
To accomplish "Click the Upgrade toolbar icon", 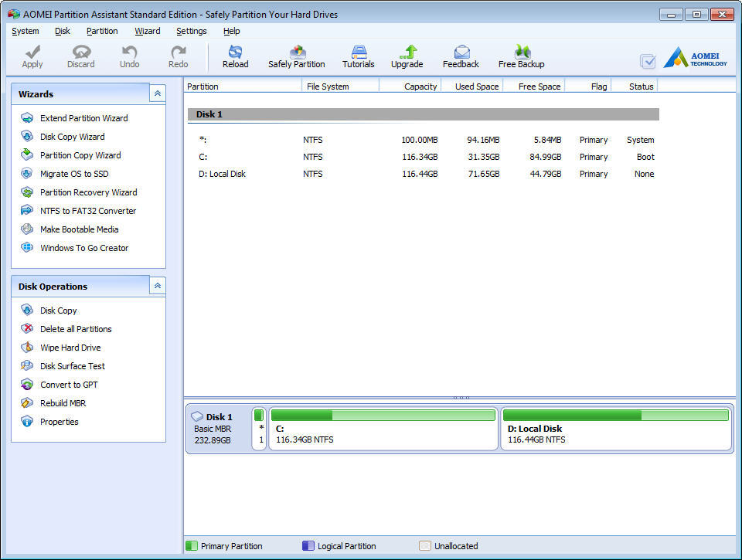I will pyautogui.click(x=407, y=52).
